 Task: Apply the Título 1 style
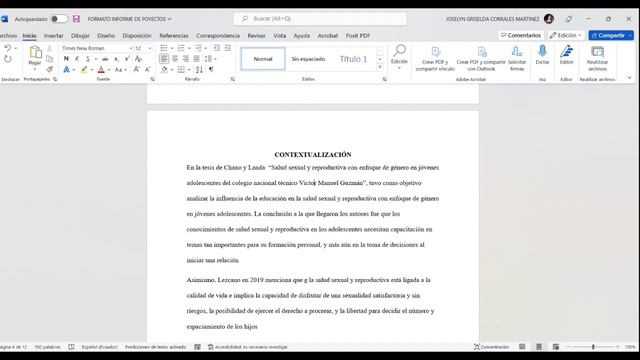(353, 59)
